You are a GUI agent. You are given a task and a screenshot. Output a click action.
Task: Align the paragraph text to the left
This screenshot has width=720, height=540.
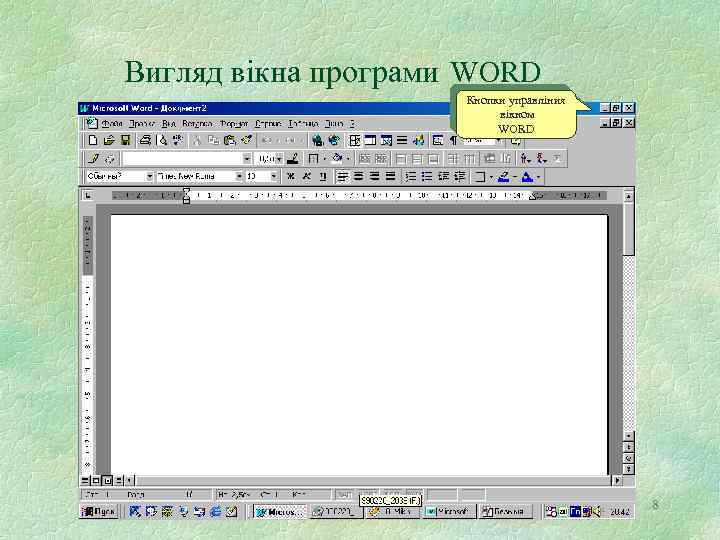(x=343, y=176)
